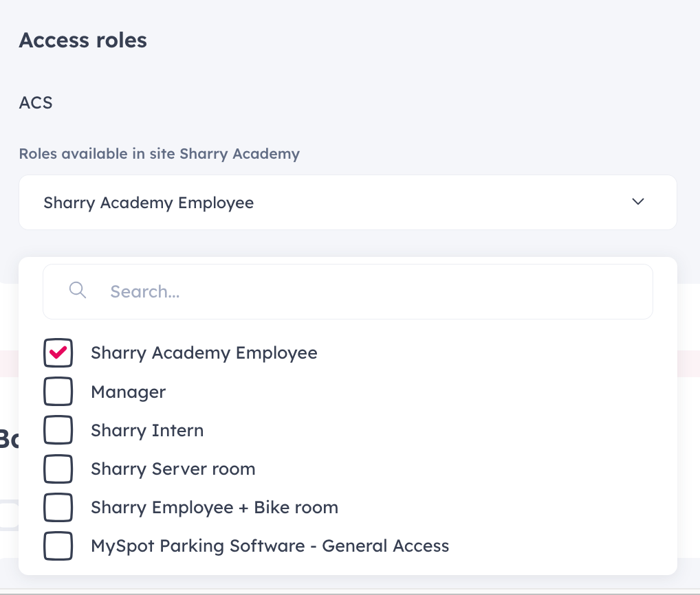Click the ACS section label

(x=36, y=102)
